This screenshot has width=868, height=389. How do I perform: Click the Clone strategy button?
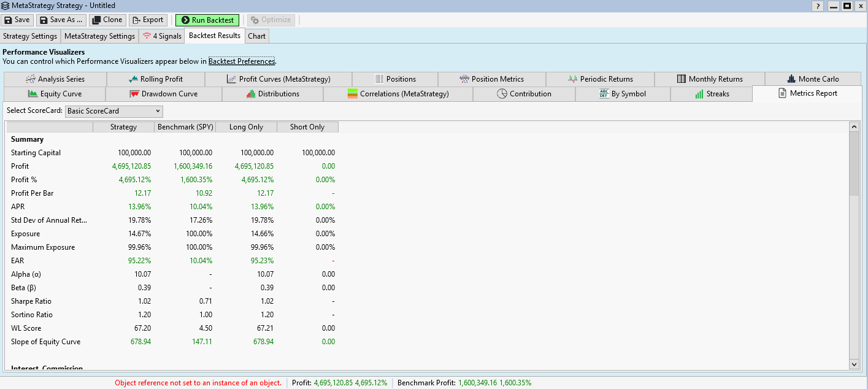(107, 20)
